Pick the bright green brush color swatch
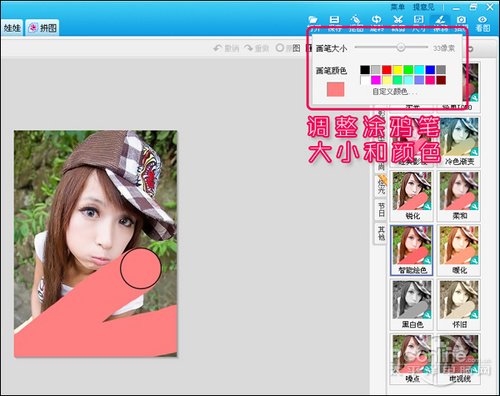The width and height of the screenshot is (500, 396). [x=408, y=70]
